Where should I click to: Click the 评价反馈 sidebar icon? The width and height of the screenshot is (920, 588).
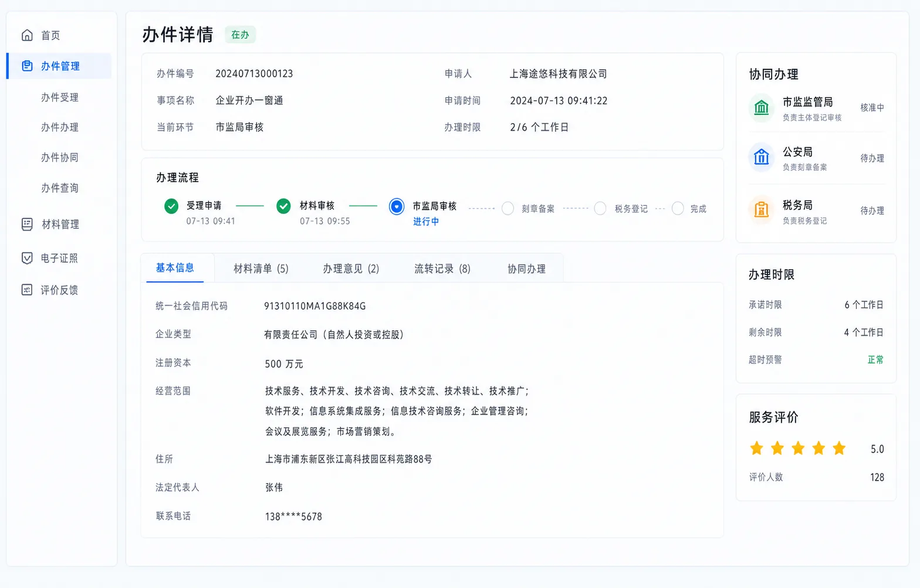click(27, 290)
